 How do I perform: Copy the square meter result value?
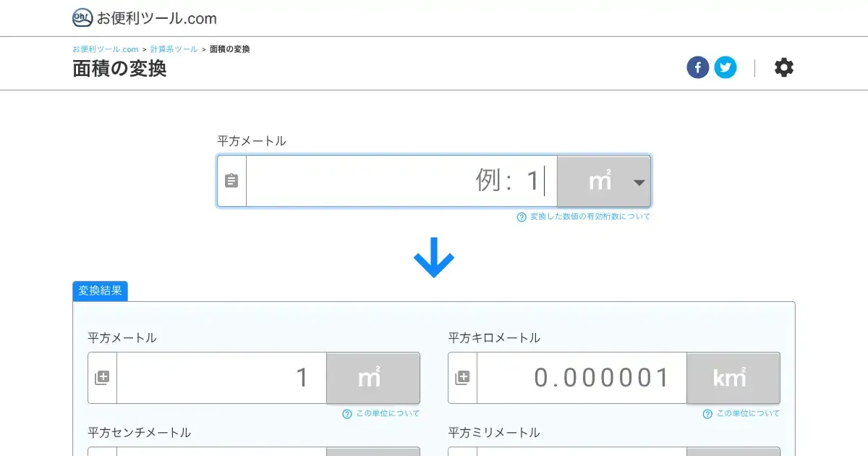102,378
